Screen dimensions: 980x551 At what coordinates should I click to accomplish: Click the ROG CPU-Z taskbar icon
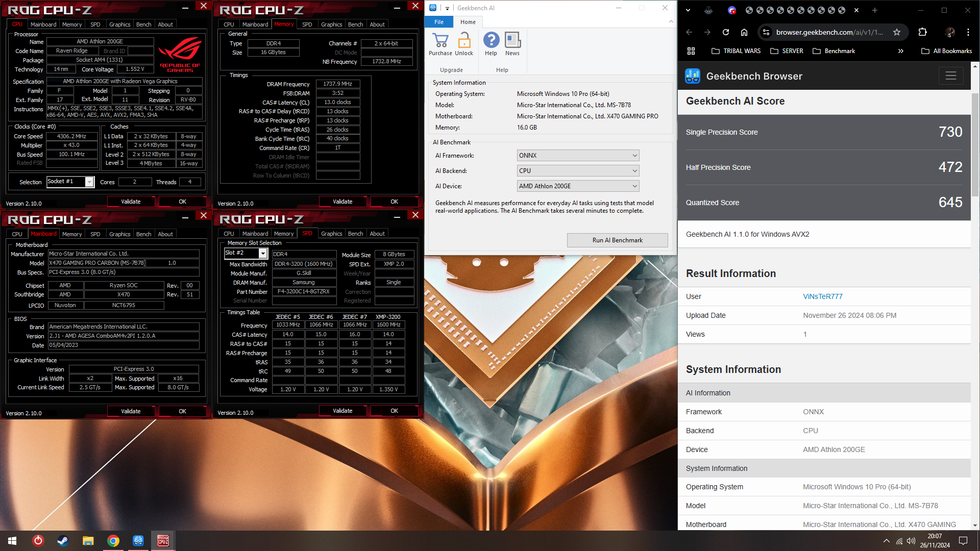(x=163, y=541)
